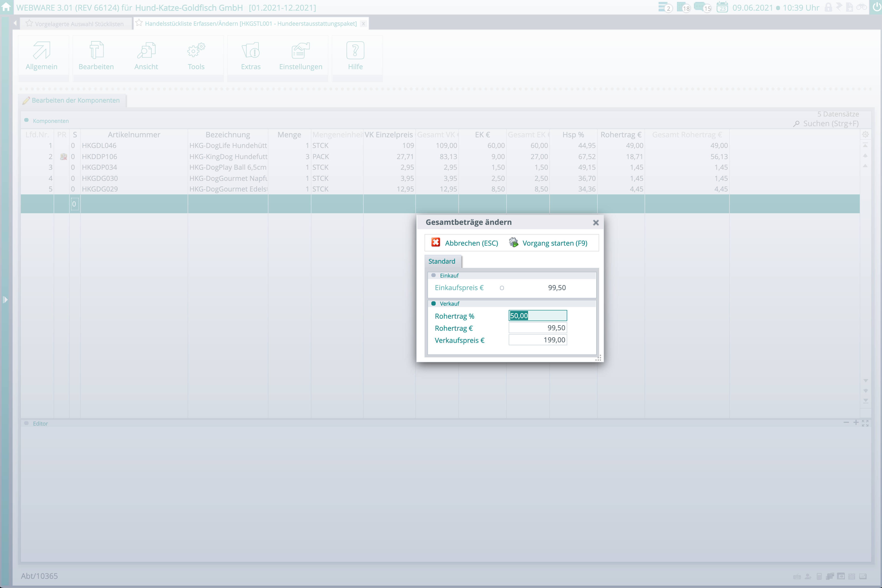Open the Extras ribbon group
882x588 pixels.
pyautogui.click(x=250, y=56)
